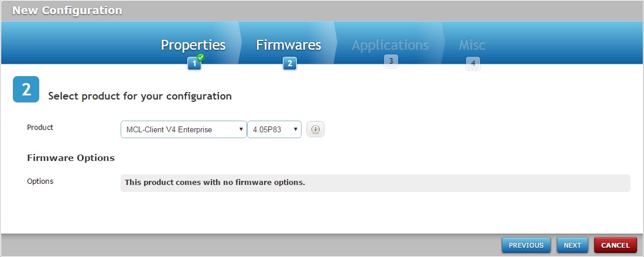This screenshot has width=644, height=257.
Task: Click the step 4 badge under Misc
Action: [472, 64]
